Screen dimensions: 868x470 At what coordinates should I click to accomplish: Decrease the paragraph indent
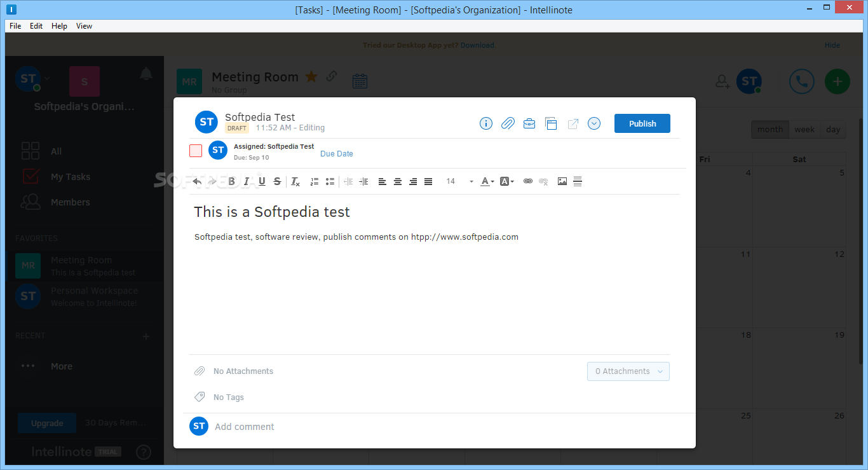(348, 181)
